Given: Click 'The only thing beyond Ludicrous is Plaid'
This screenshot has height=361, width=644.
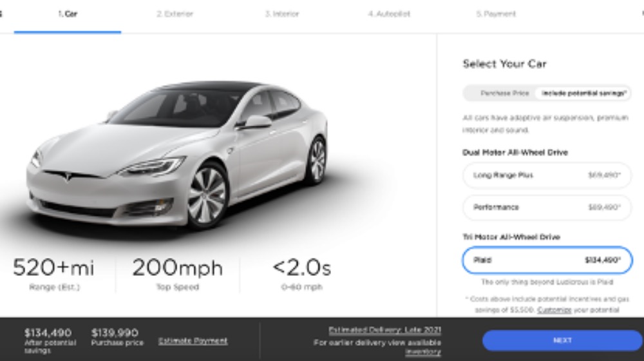Looking at the screenshot, I should coord(547,282).
